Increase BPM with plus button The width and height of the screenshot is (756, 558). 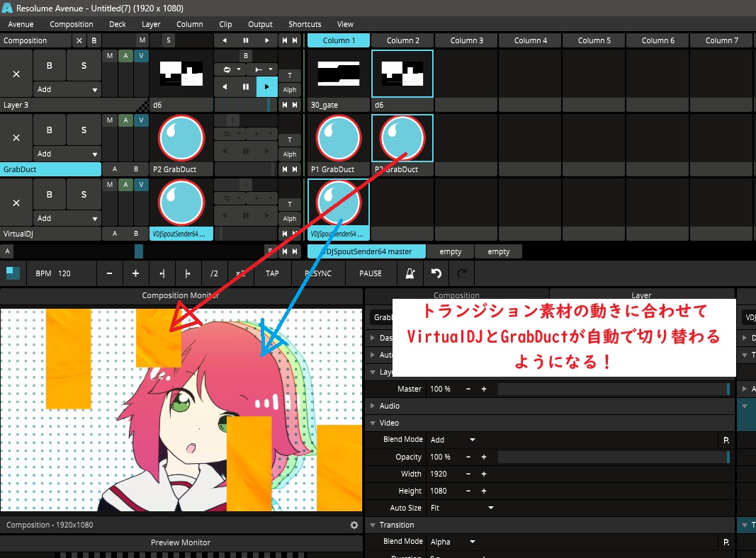click(x=135, y=273)
